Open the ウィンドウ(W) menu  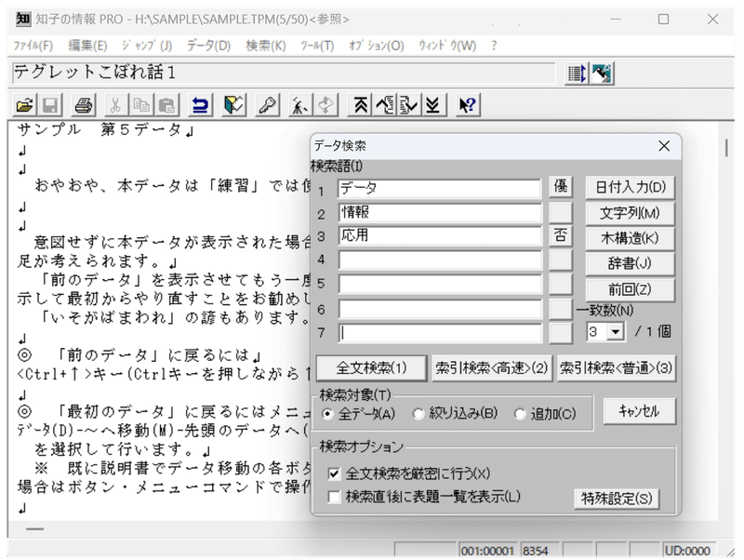point(447,46)
